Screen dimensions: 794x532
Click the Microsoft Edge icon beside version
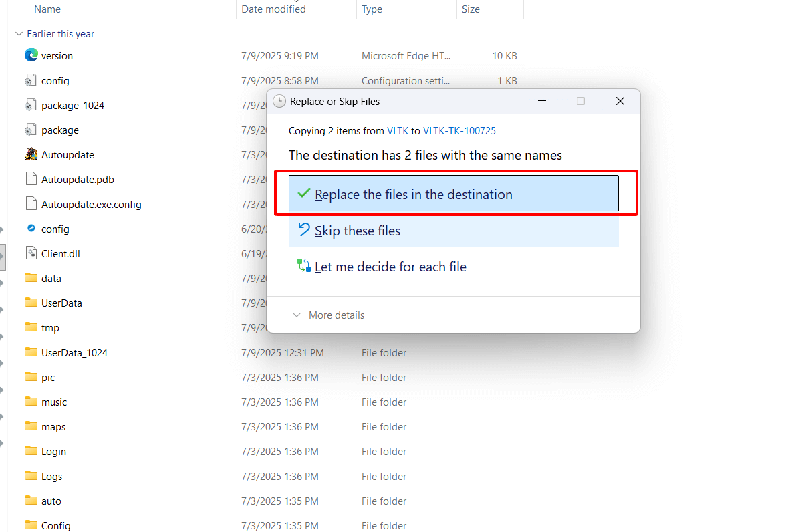tap(31, 55)
